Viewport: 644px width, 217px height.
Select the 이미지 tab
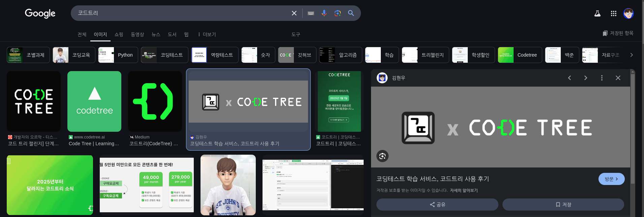tap(100, 34)
